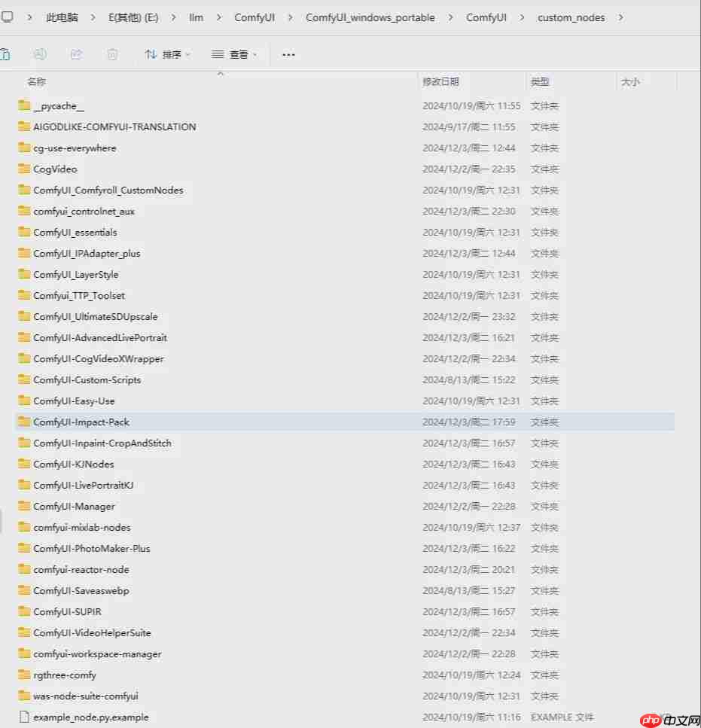Expand the chevron after ComfyUI_windows_portable in the breadcrumb
Screen dimensions: 701x728
tap(450, 17)
